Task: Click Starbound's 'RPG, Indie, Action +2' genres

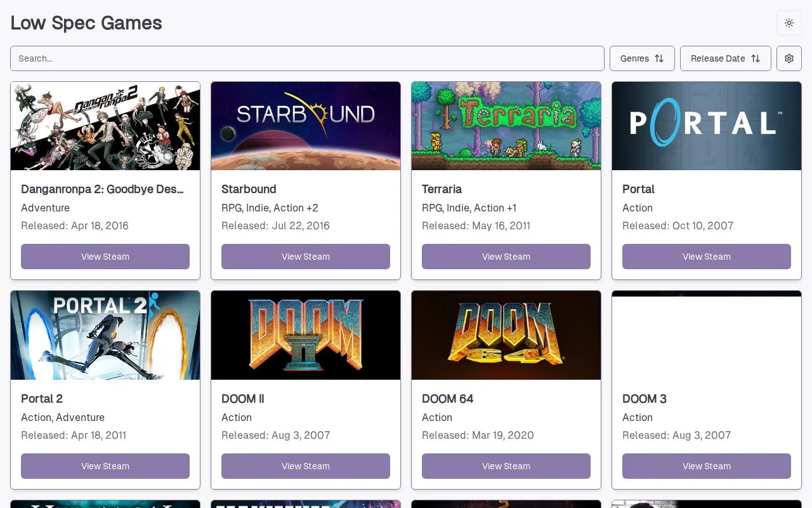Action: point(270,208)
